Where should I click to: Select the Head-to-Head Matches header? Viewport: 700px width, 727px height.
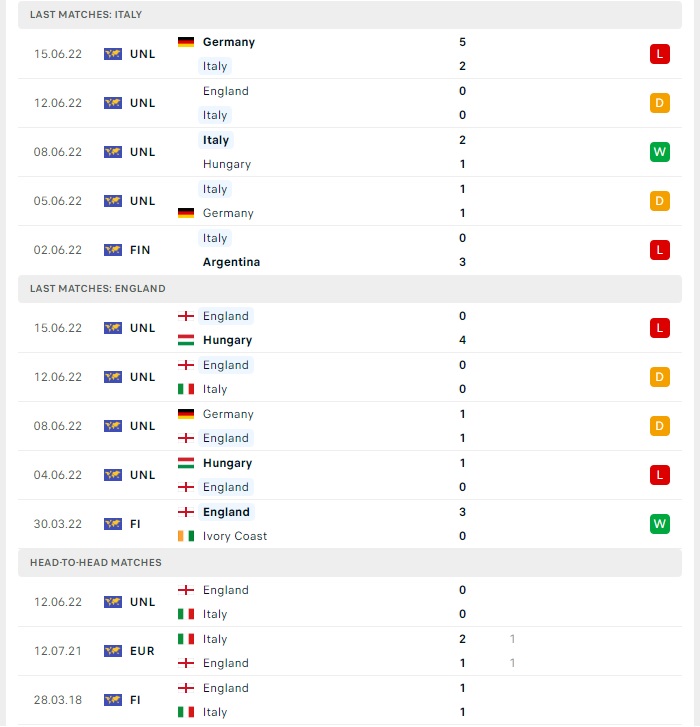tap(350, 563)
